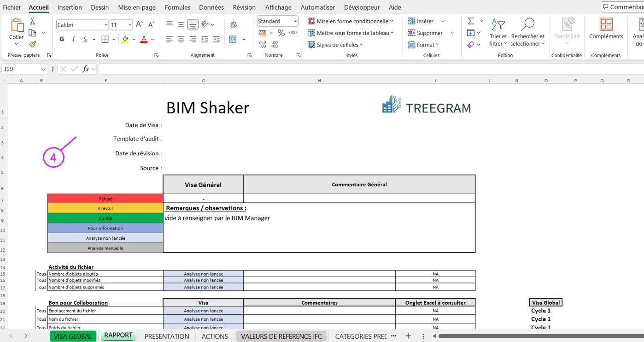The width and height of the screenshot is (644, 342).
Task: Click the Format Painter brush icon
Action: 32,44
